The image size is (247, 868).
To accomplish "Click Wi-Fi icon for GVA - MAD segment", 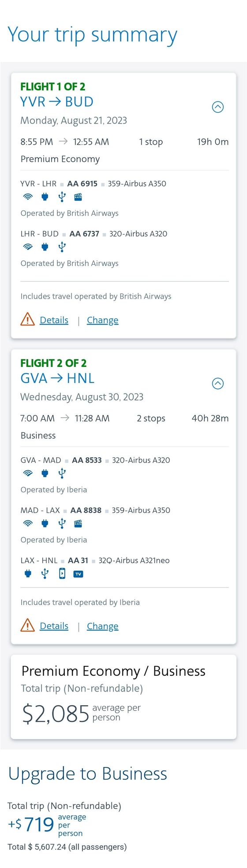I will coord(28,473).
